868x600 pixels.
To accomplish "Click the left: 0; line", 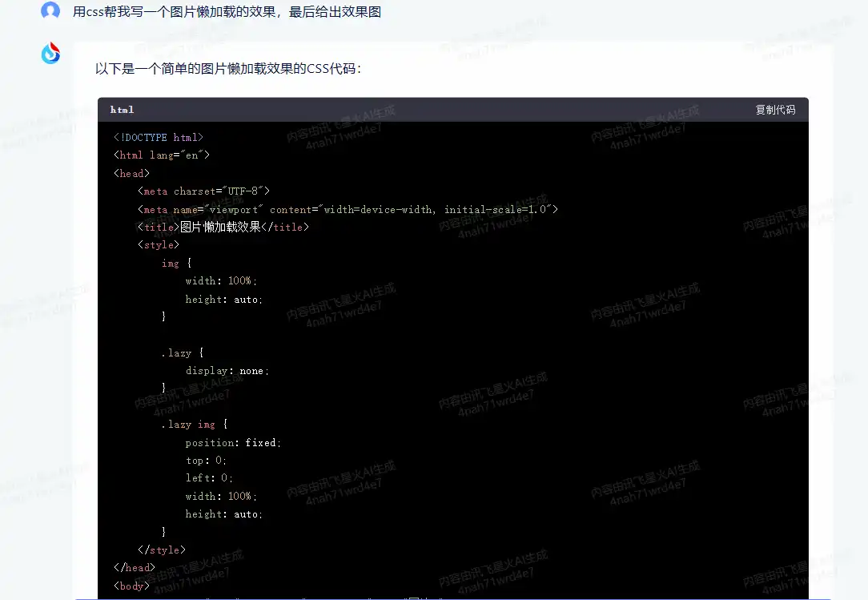I will [209, 478].
